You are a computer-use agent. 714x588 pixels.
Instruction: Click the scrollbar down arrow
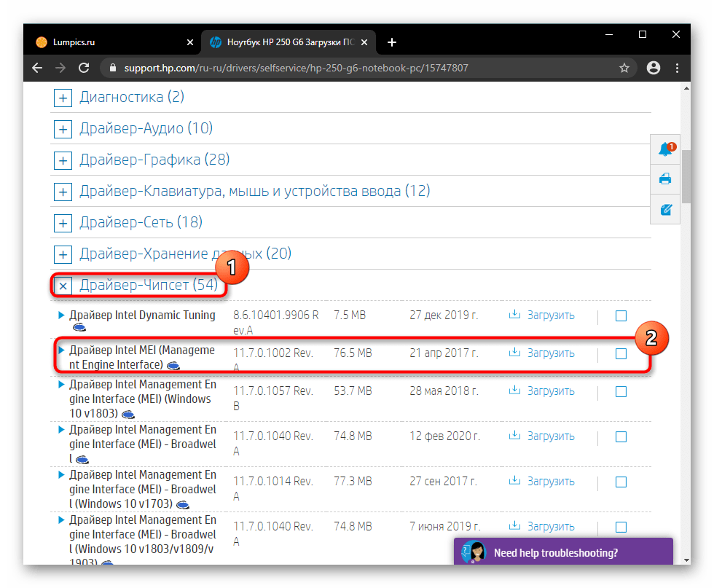(x=686, y=560)
